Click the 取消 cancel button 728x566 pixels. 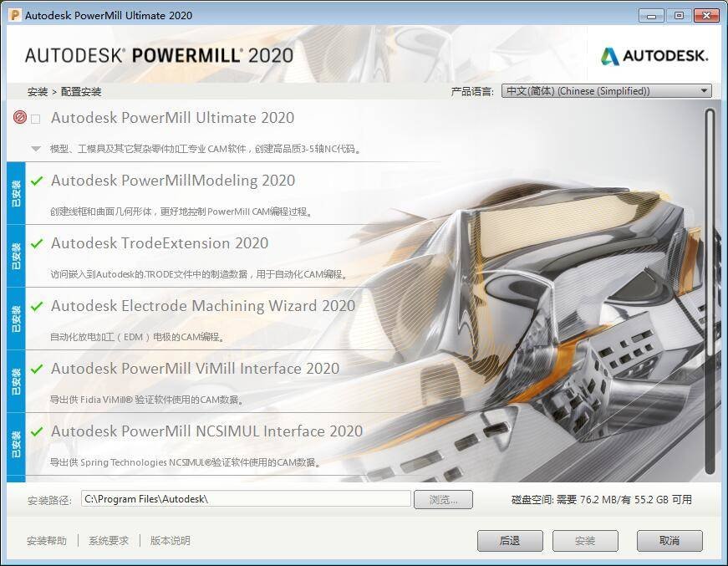(669, 541)
